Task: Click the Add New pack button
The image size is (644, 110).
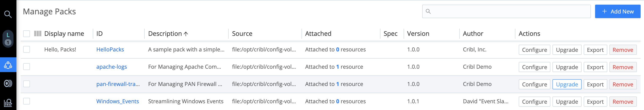Action: (x=617, y=12)
